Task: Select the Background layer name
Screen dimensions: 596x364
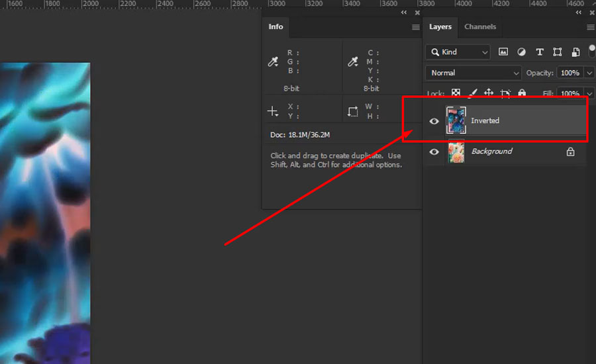Action: (x=492, y=151)
